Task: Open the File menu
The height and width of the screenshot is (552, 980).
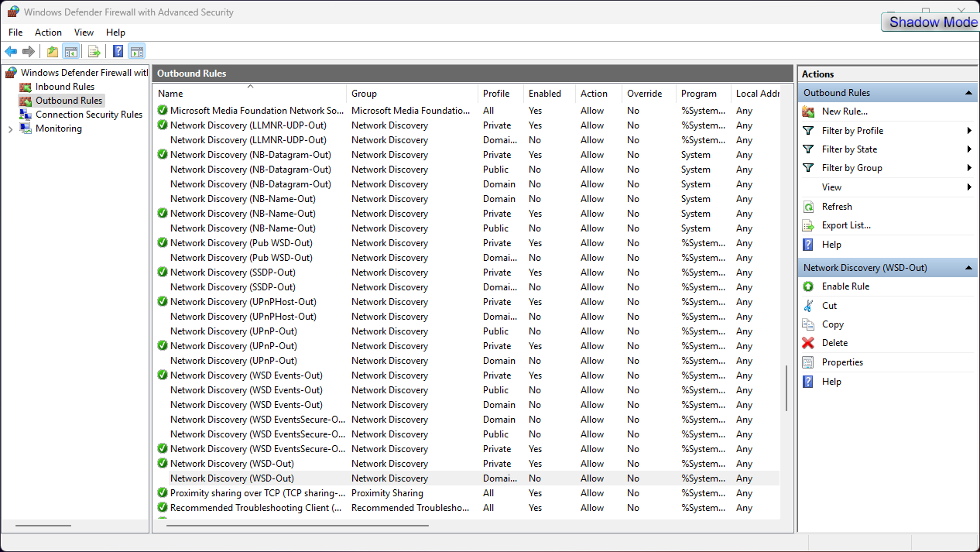Action: [15, 33]
